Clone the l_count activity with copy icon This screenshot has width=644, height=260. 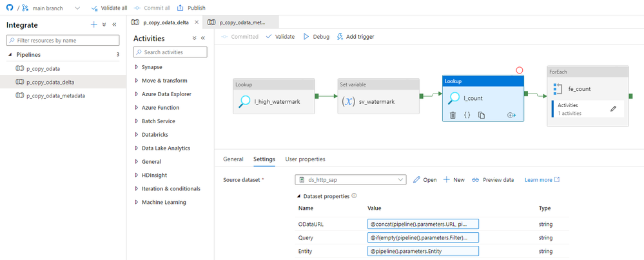pos(482,115)
